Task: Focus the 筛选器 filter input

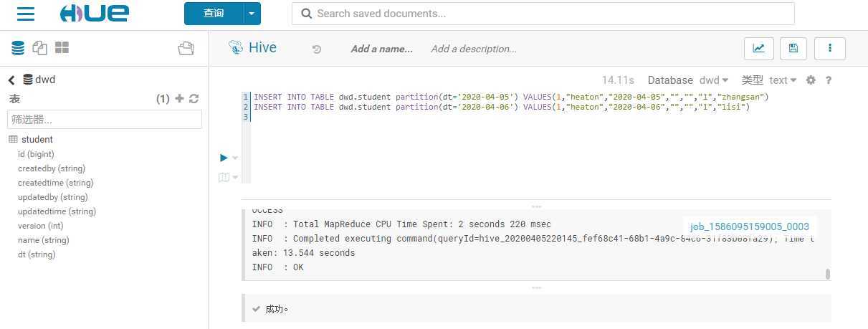Action: [105, 120]
